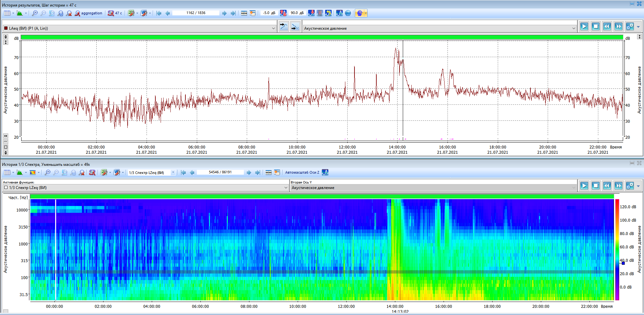Toggle the dark red LAeq color box
Screen dimensions: 644x315
(6, 28)
